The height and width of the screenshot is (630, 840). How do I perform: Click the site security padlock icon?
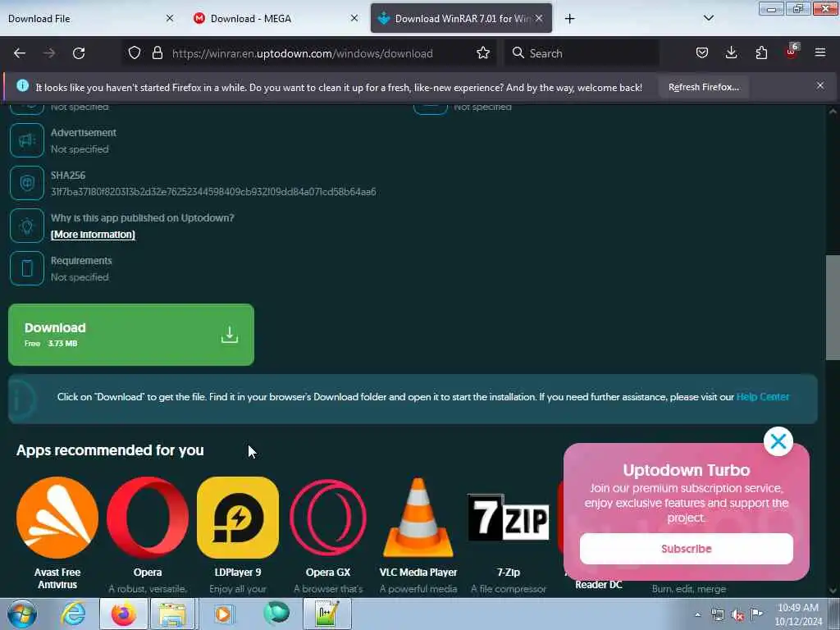coord(157,52)
